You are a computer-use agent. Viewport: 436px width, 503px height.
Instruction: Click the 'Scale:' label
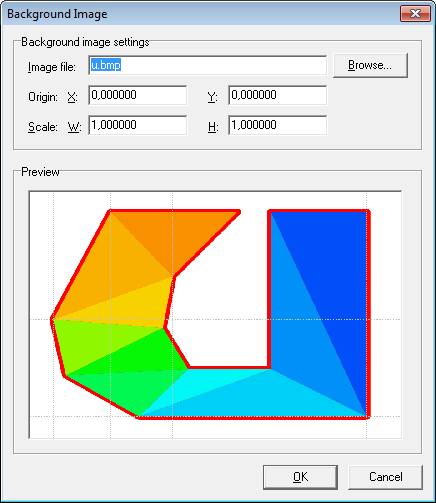point(43,127)
